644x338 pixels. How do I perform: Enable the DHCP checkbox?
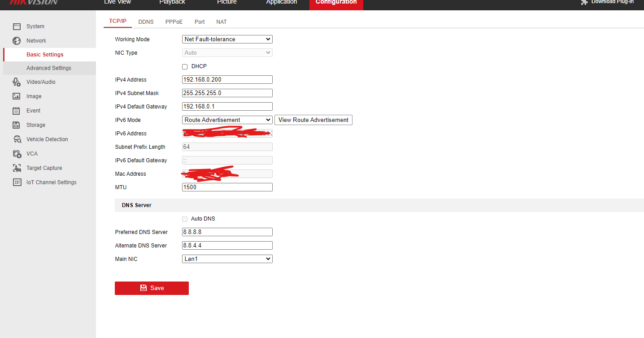[x=185, y=66]
